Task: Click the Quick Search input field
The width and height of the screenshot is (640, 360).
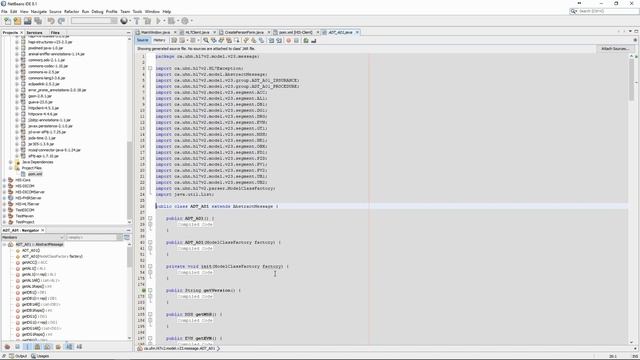Action: click(608, 11)
